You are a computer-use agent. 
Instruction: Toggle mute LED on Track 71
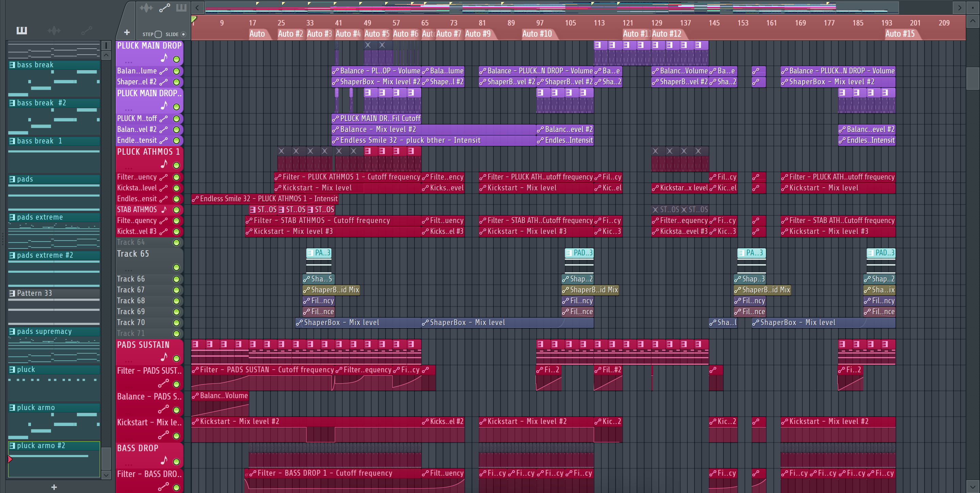pyautogui.click(x=177, y=334)
